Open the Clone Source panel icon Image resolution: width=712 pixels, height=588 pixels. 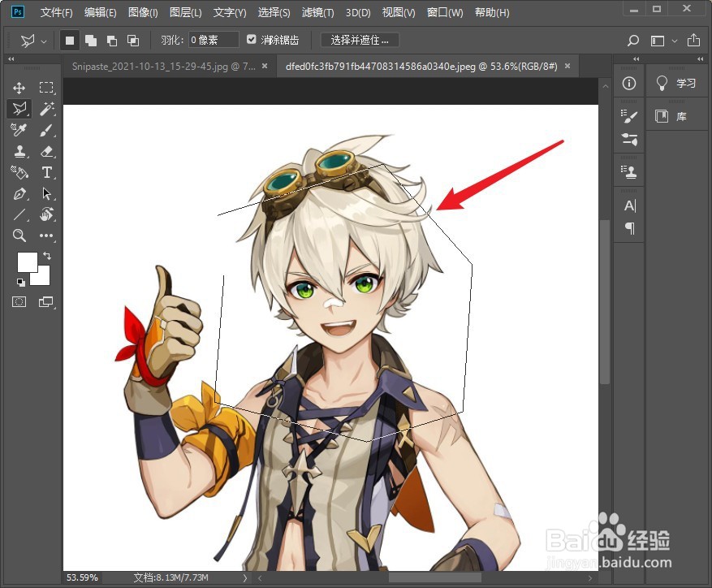629,171
